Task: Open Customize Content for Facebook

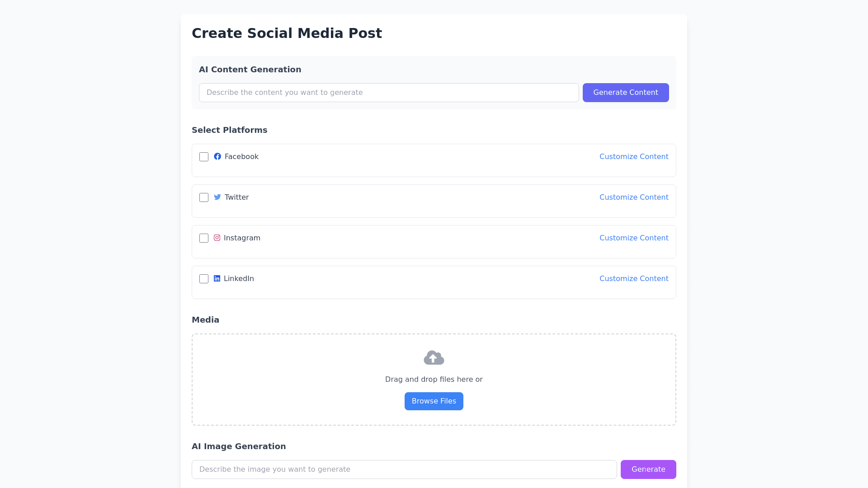Action: pos(634,156)
